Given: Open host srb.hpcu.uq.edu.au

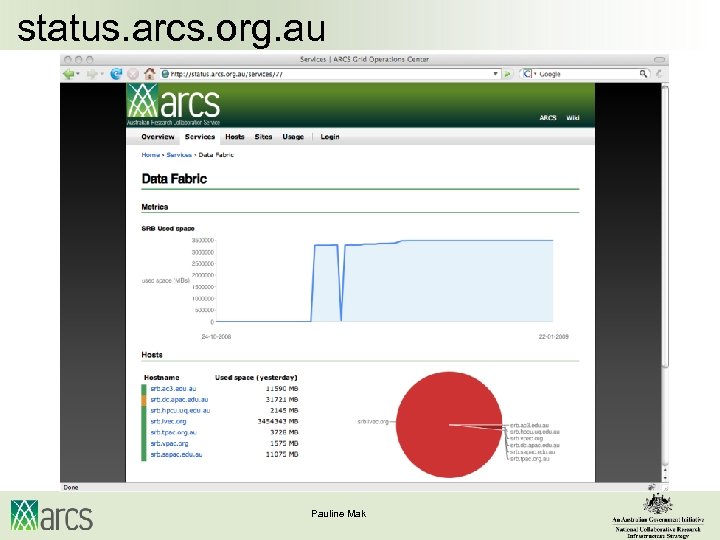Looking at the screenshot, I should click(180, 411).
